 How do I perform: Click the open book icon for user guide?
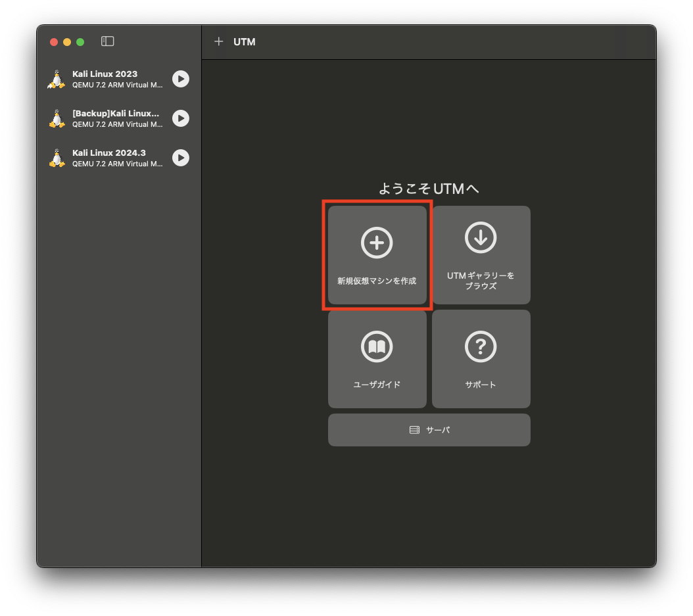tap(377, 346)
